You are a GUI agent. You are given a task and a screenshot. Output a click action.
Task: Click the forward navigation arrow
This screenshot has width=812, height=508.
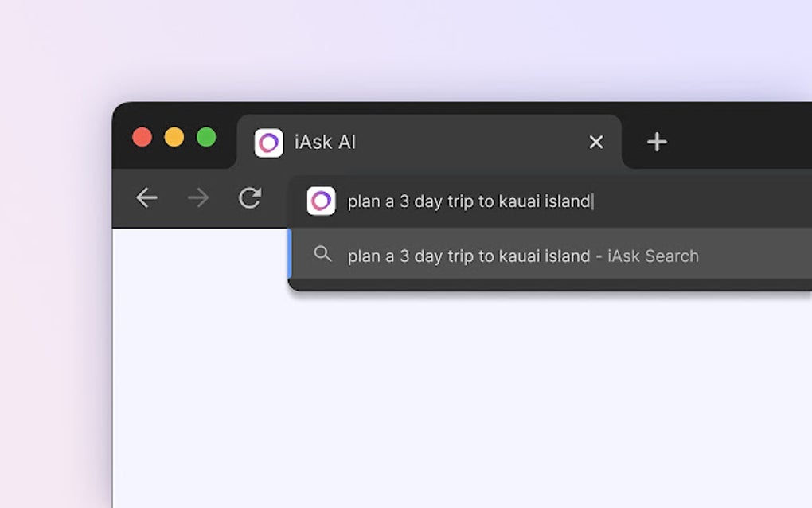[198, 198]
